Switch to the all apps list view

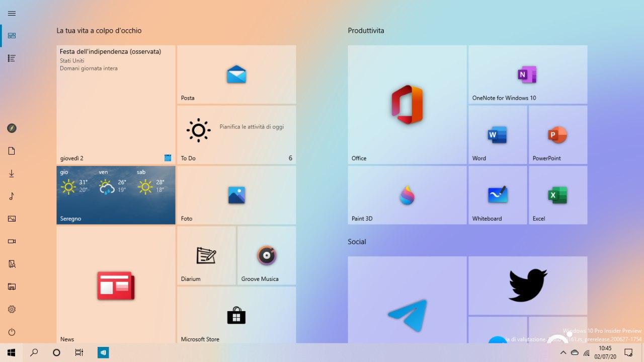(x=12, y=58)
